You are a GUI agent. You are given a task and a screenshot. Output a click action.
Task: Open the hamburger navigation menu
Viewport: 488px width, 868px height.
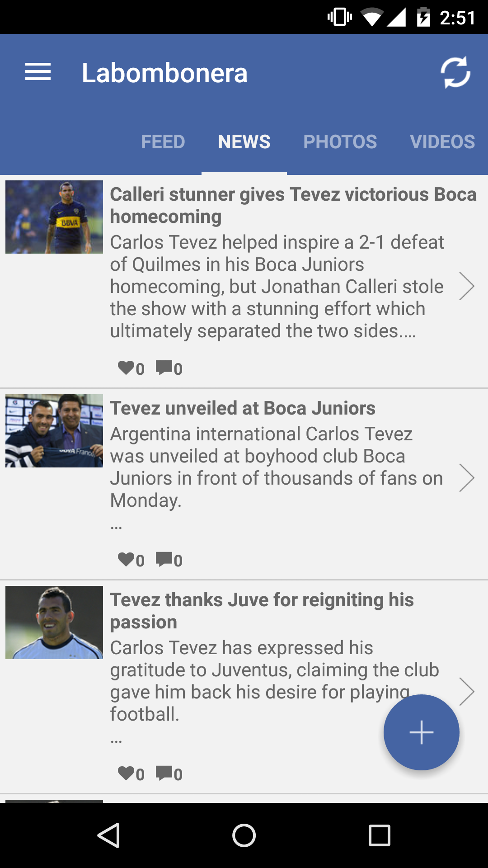pyautogui.click(x=38, y=72)
